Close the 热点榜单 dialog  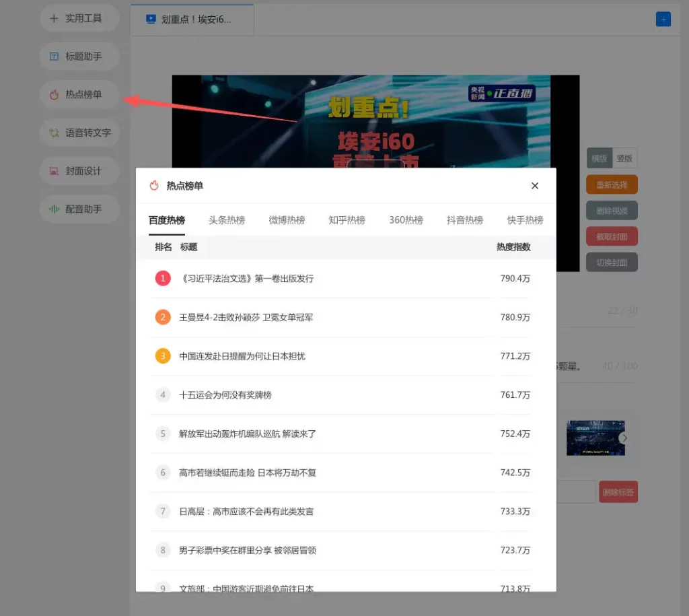535,186
